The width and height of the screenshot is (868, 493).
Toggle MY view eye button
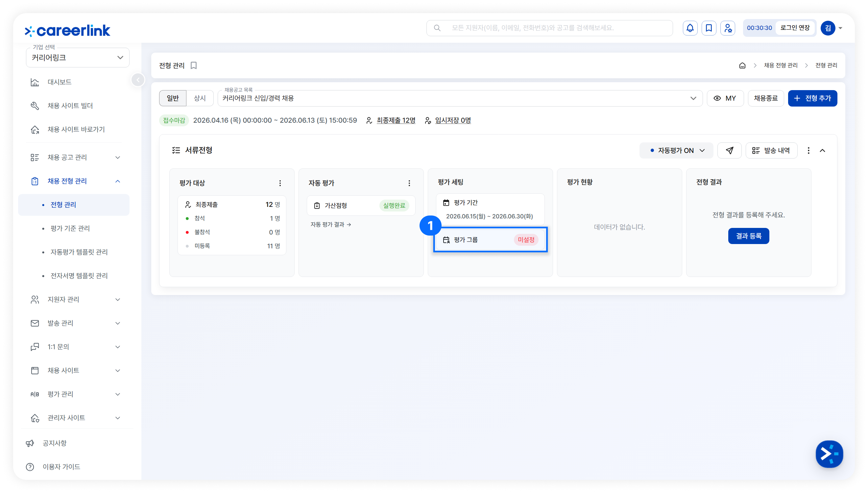pyautogui.click(x=725, y=99)
